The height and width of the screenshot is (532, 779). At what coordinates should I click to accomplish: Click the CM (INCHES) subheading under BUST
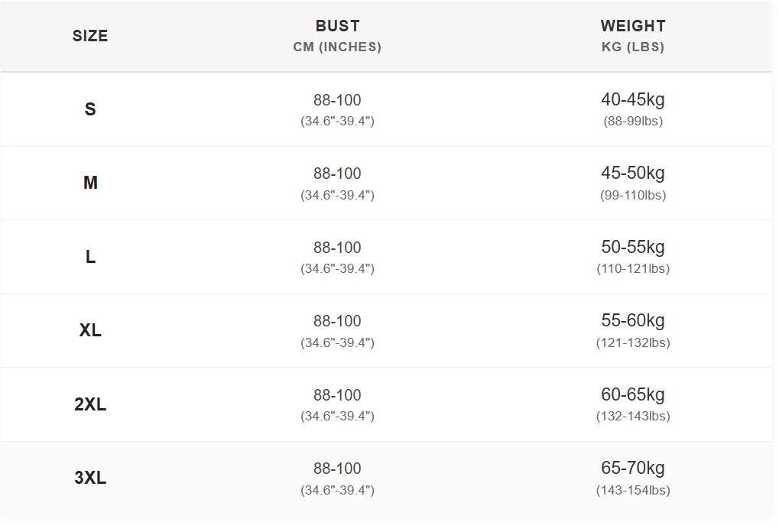point(337,47)
